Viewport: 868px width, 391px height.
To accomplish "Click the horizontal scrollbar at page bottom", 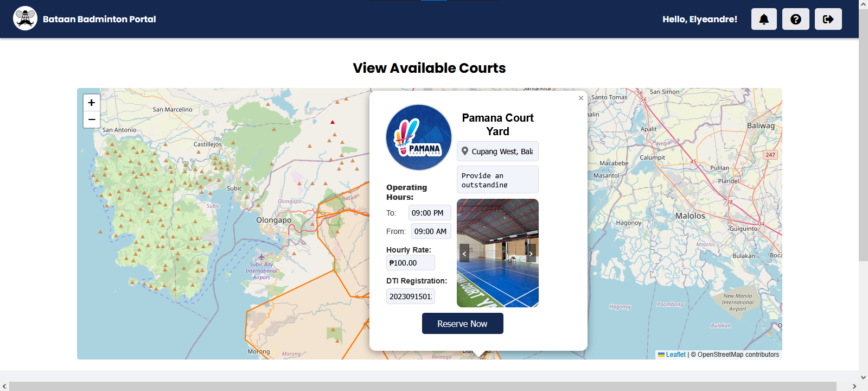I will (423, 386).
